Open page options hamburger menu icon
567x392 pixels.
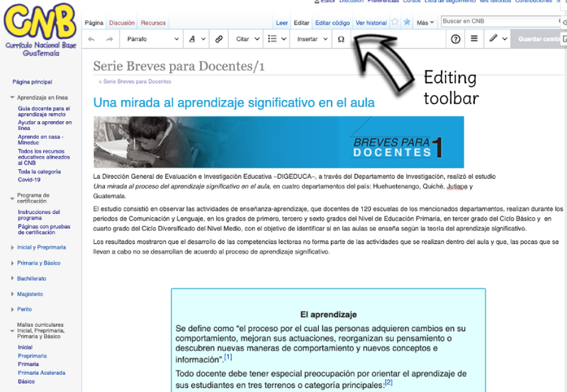[474, 38]
